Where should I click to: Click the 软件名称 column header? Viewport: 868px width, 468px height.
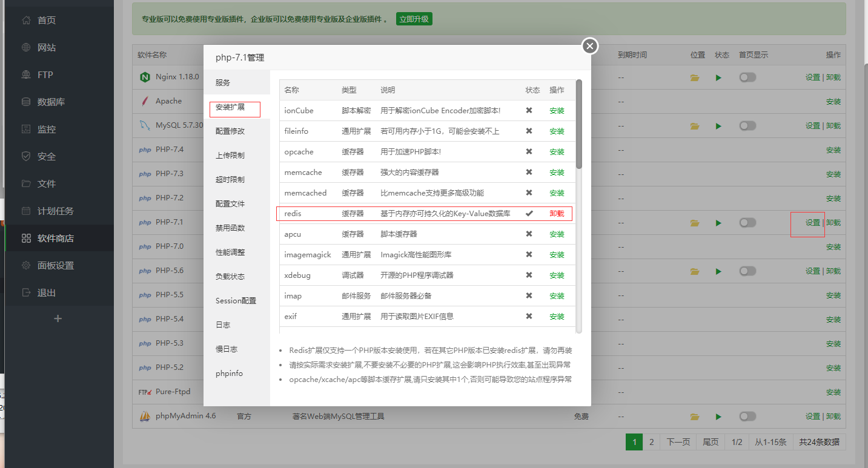tap(152, 55)
